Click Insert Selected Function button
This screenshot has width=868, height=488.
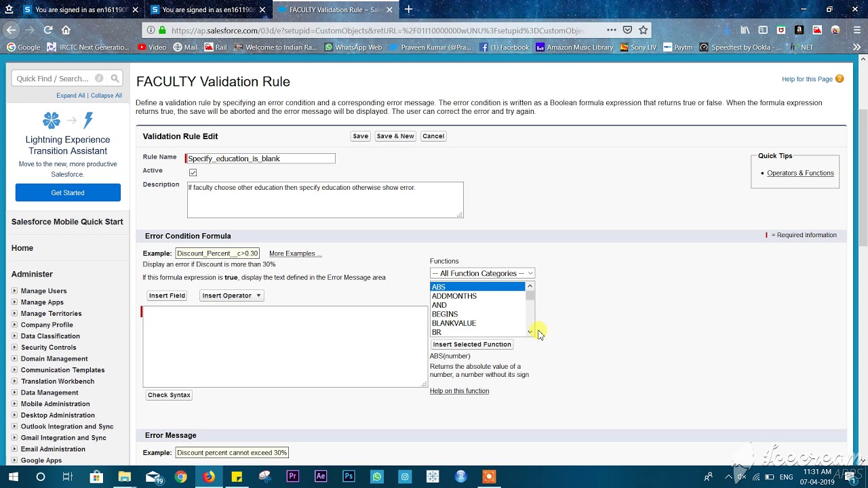pyautogui.click(x=472, y=344)
